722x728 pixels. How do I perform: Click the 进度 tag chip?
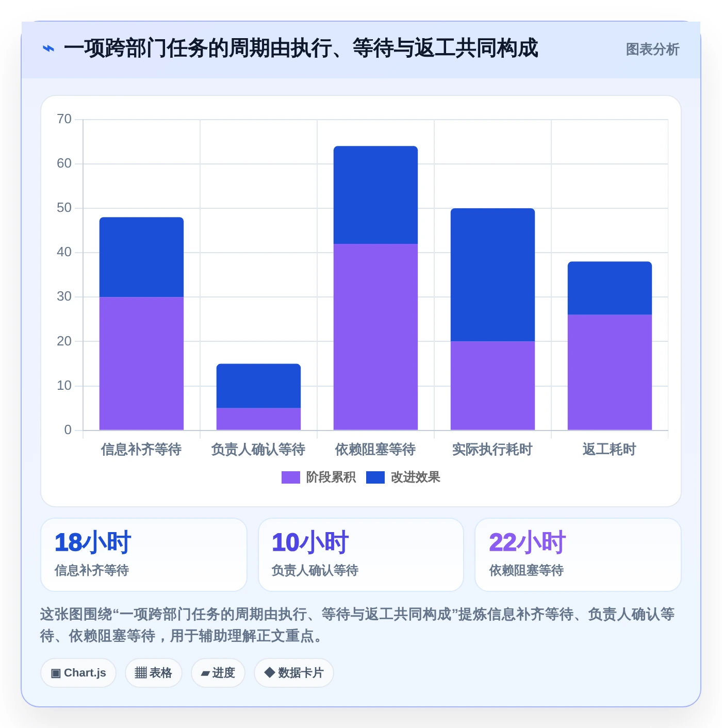coord(218,673)
